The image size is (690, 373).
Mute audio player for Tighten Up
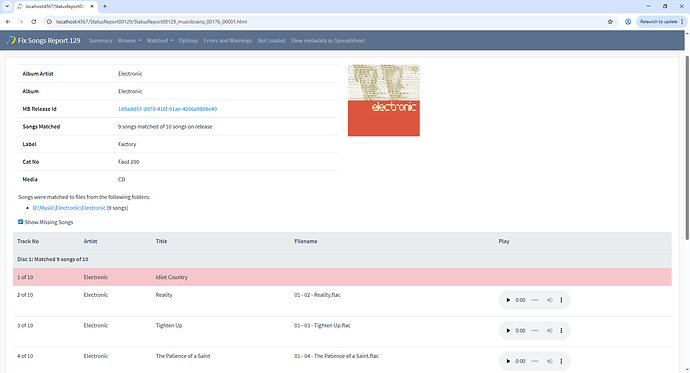pyautogui.click(x=550, y=331)
